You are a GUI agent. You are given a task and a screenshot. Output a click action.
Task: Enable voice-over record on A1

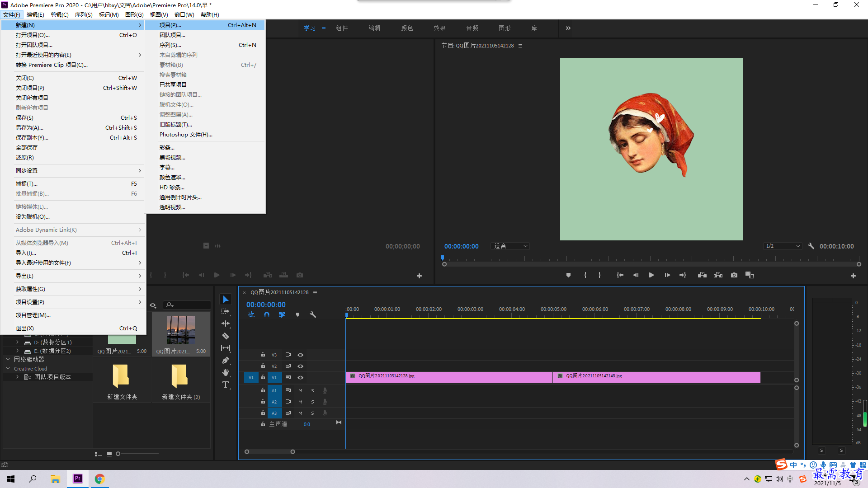325,390
